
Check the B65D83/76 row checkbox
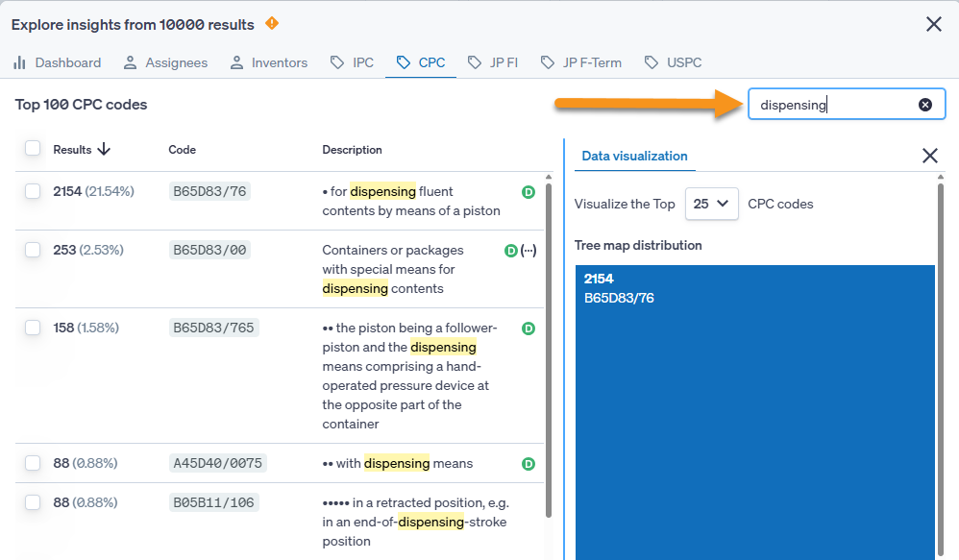(x=33, y=192)
